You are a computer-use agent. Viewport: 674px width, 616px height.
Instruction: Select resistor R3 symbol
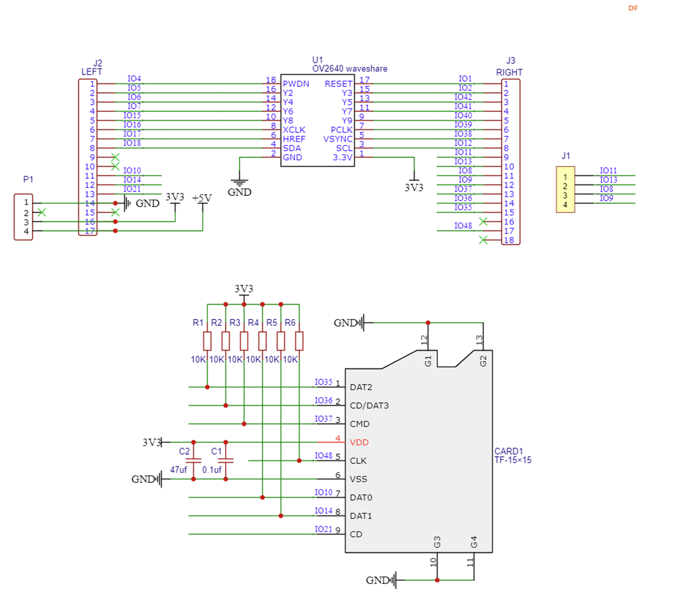(244, 341)
